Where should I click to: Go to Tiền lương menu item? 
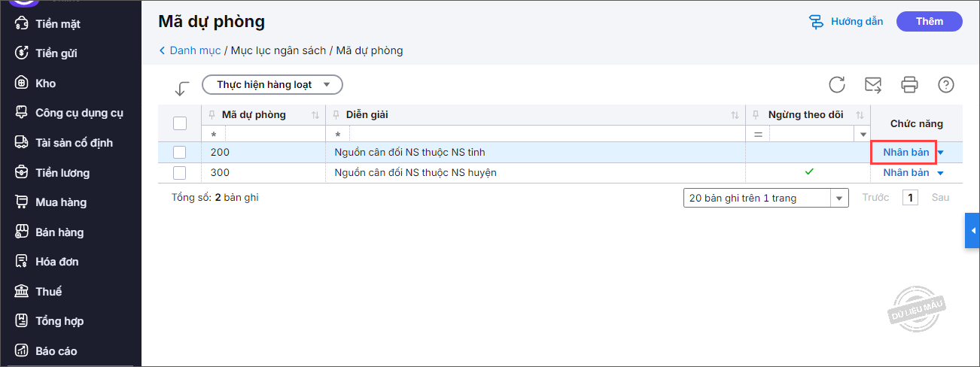click(x=62, y=173)
